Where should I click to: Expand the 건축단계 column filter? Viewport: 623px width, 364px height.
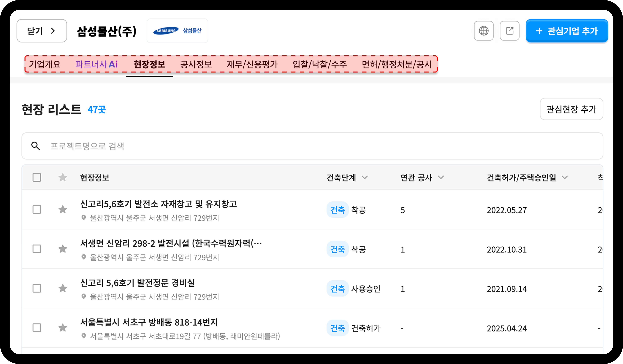(x=365, y=178)
